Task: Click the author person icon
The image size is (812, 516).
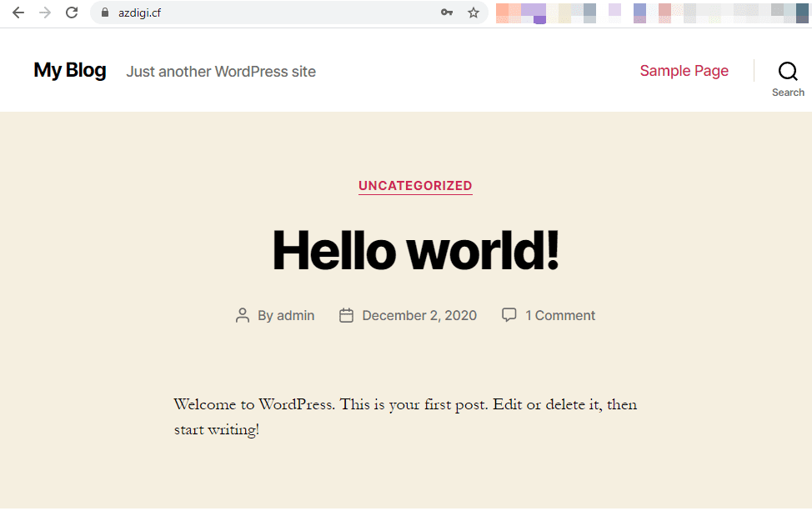Action: (x=243, y=315)
